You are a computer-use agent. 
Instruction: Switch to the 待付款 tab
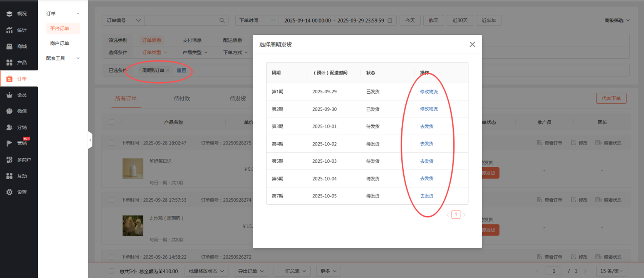[x=182, y=99]
